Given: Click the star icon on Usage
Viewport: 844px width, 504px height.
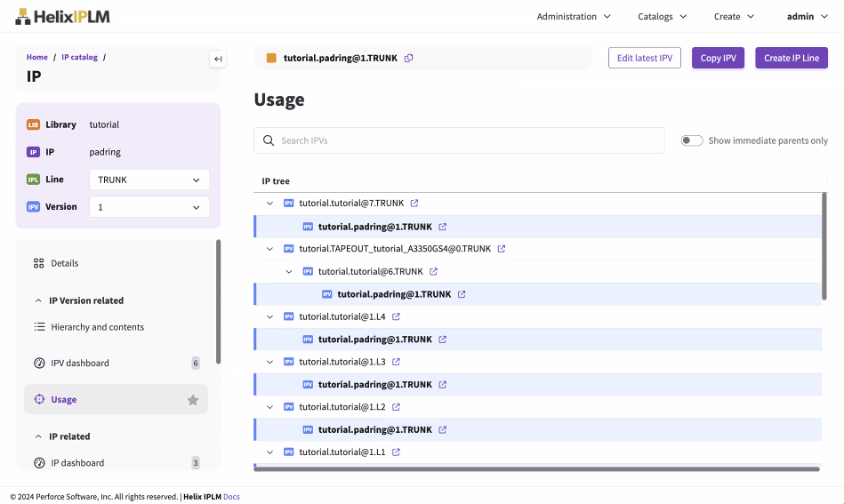Looking at the screenshot, I should click(x=193, y=400).
